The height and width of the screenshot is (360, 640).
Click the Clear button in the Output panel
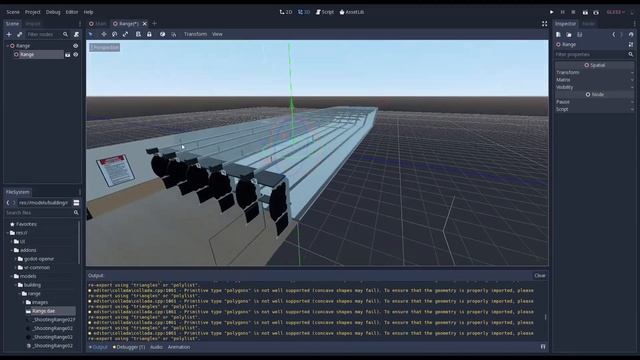click(540, 276)
